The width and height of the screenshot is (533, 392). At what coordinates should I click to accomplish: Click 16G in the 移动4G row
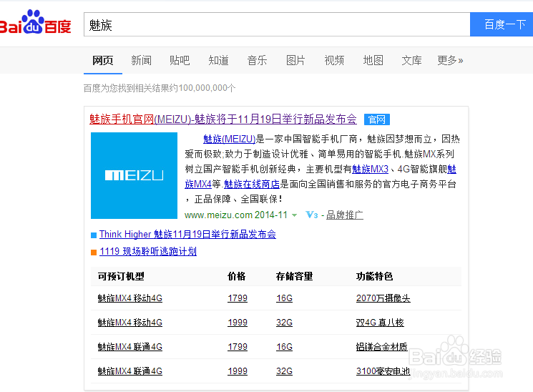tap(285, 298)
